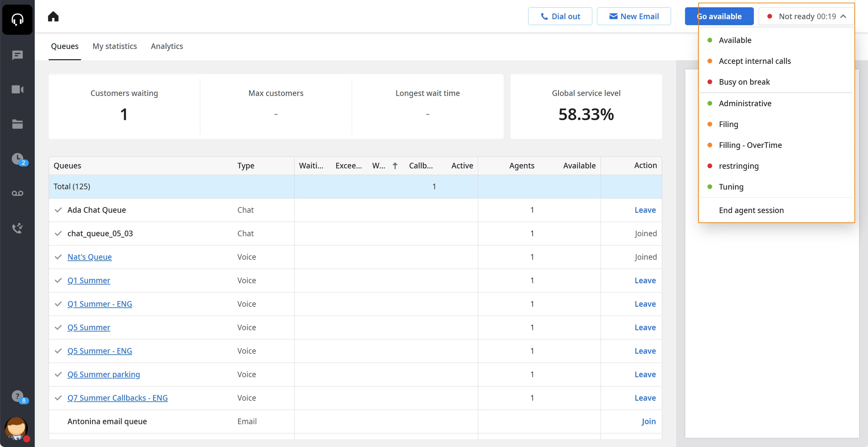Leave the Q6 Summer parking queue
868x447 pixels.
(x=645, y=374)
